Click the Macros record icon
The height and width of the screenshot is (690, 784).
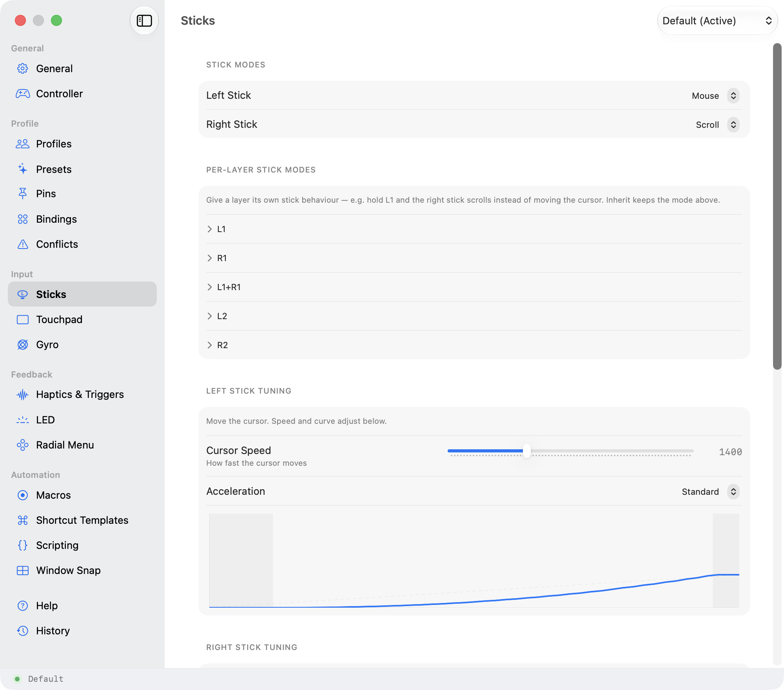pyautogui.click(x=23, y=495)
